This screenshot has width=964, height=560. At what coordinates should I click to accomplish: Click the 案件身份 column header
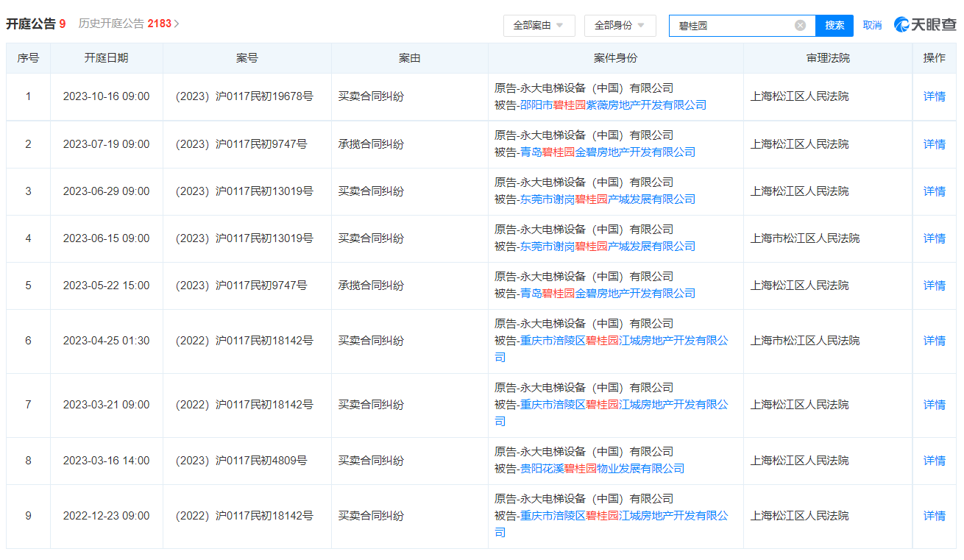[616, 58]
